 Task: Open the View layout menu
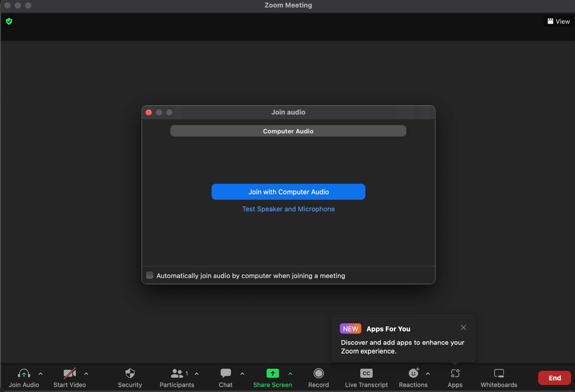pyautogui.click(x=558, y=21)
